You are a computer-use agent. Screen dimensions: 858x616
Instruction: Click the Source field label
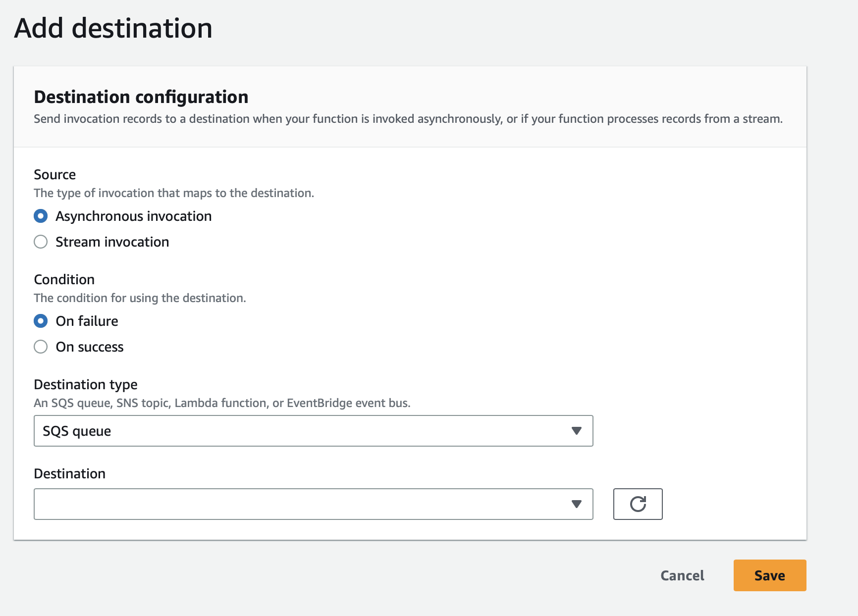[54, 175]
